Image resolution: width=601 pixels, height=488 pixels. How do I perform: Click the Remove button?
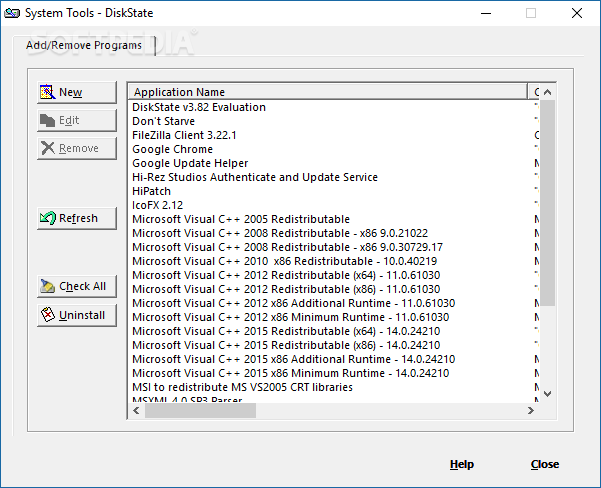[77, 148]
